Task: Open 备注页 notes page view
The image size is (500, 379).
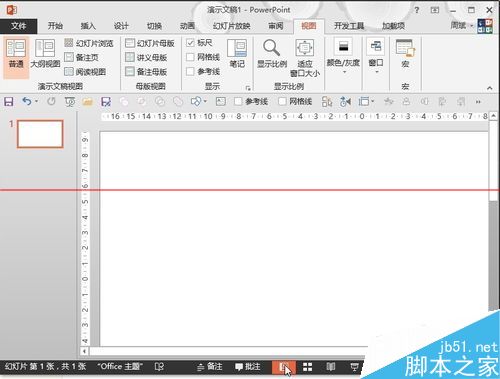Action: tap(82, 57)
